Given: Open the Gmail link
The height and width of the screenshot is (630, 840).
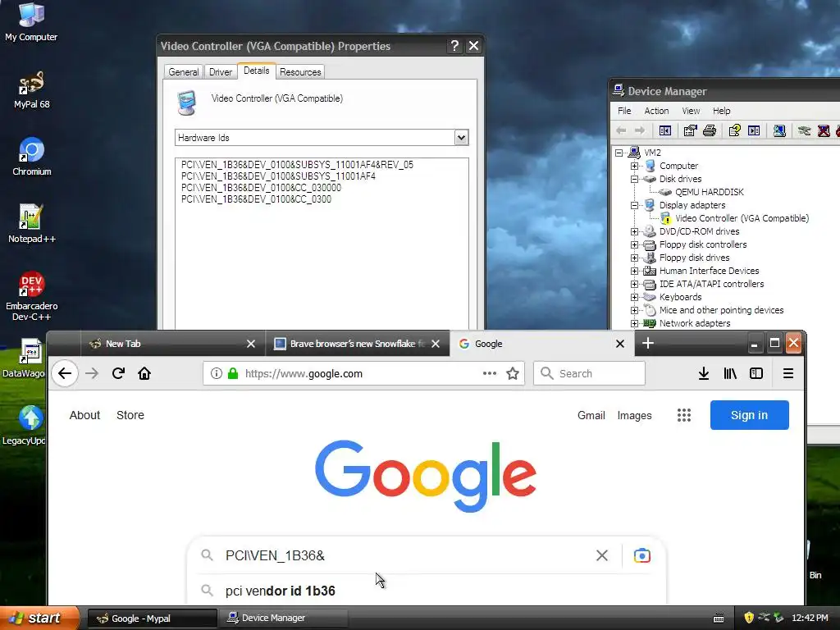Looking at the screenshot, I should click(x=591, y=415).
